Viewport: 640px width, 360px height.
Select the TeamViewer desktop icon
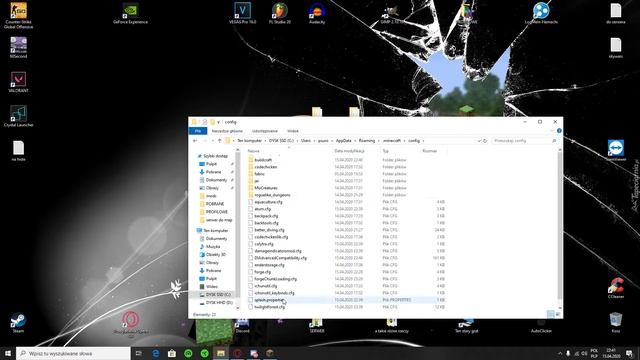tap(616, 150)
